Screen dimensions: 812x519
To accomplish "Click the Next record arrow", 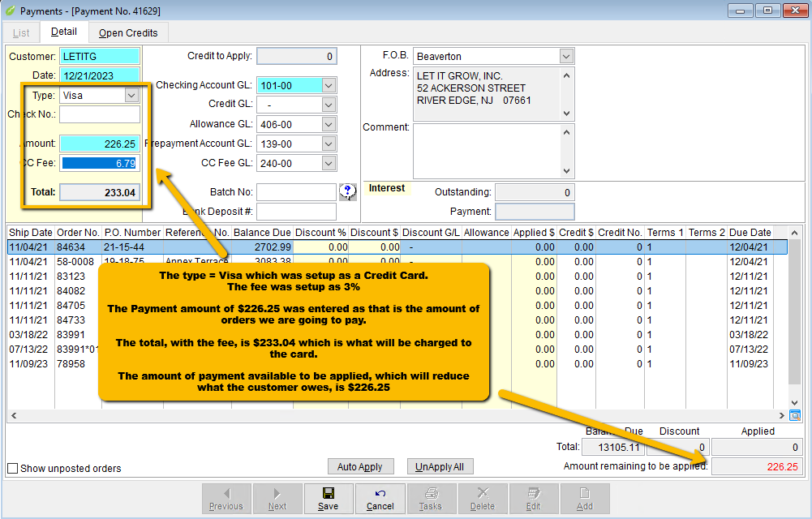I will (277, 498).
